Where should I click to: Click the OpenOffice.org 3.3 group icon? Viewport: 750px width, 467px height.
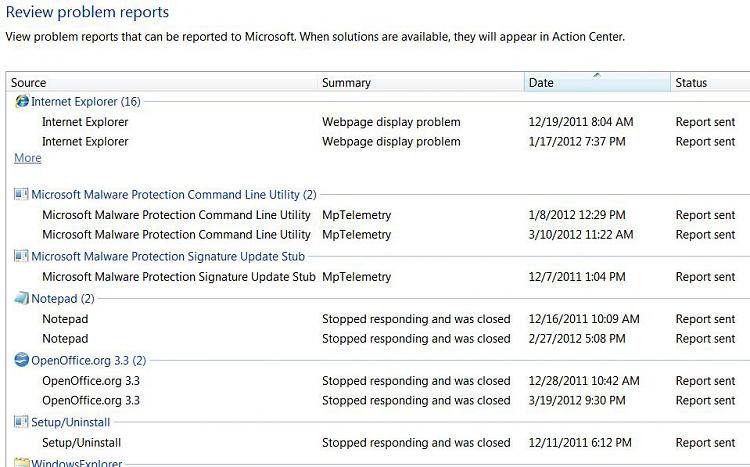click(x=22, y=360)
